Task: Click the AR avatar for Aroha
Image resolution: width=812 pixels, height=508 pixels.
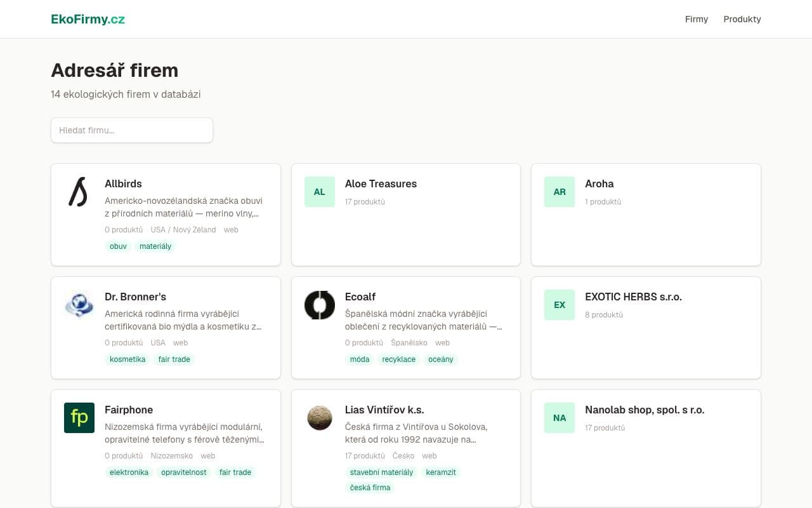Action: pyautogui.click(x=560, y=192)
